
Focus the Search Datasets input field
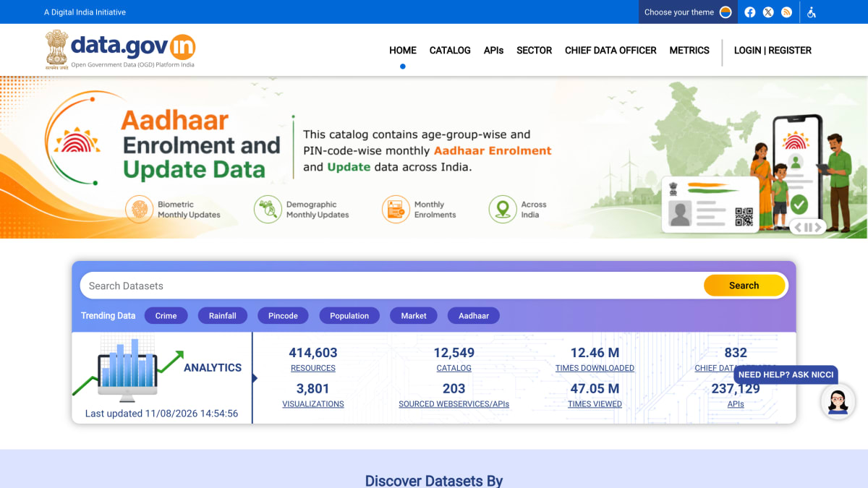coord(391,286)
